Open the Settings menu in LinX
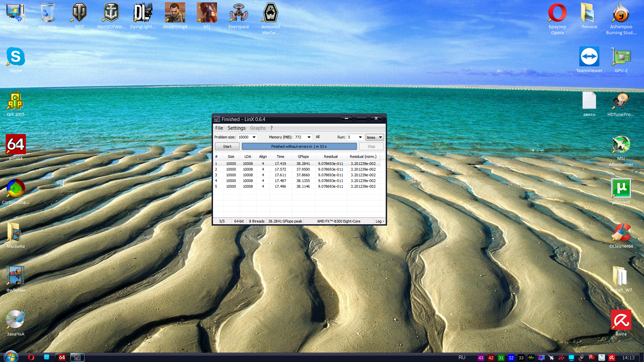Screen dimensions: 644x362 click(x=236, y=128)
